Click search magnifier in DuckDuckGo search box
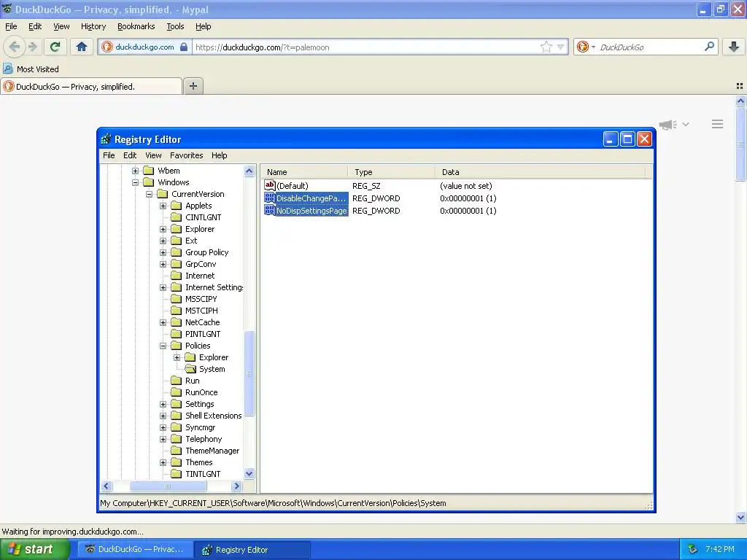The width and height of the screenshot is (747, 560). click(709, 47)
